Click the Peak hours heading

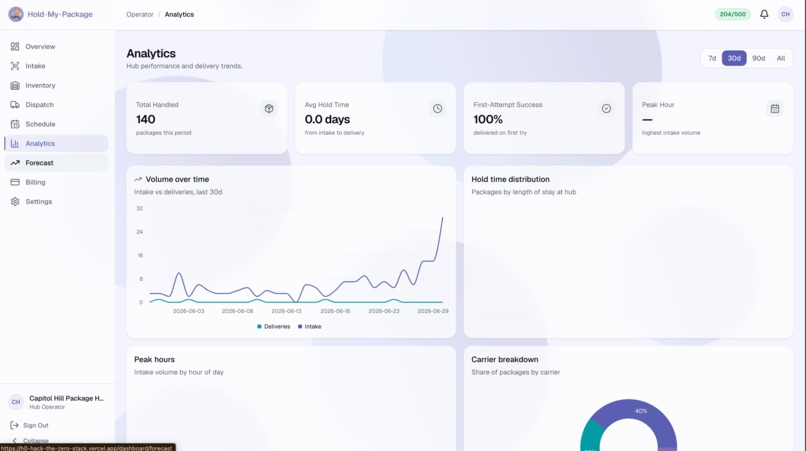pos(155,359)
